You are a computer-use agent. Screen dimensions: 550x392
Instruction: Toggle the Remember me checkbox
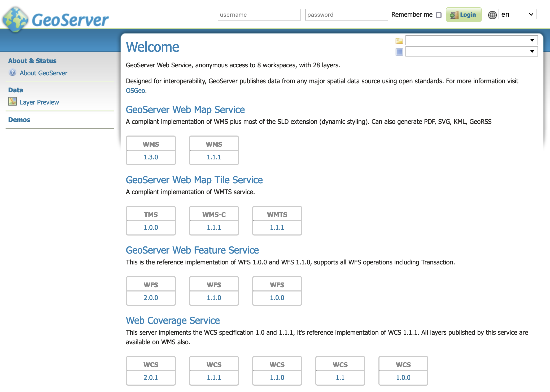[439, 15]
